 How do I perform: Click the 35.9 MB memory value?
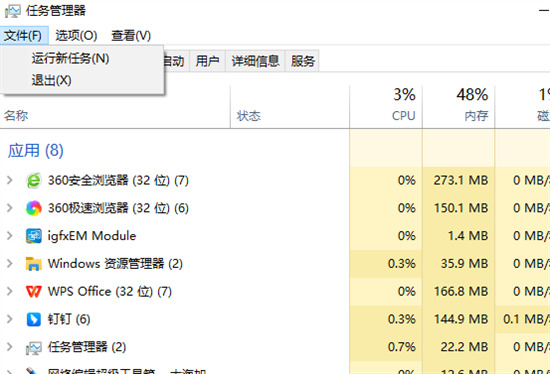(x=464, y=263)
